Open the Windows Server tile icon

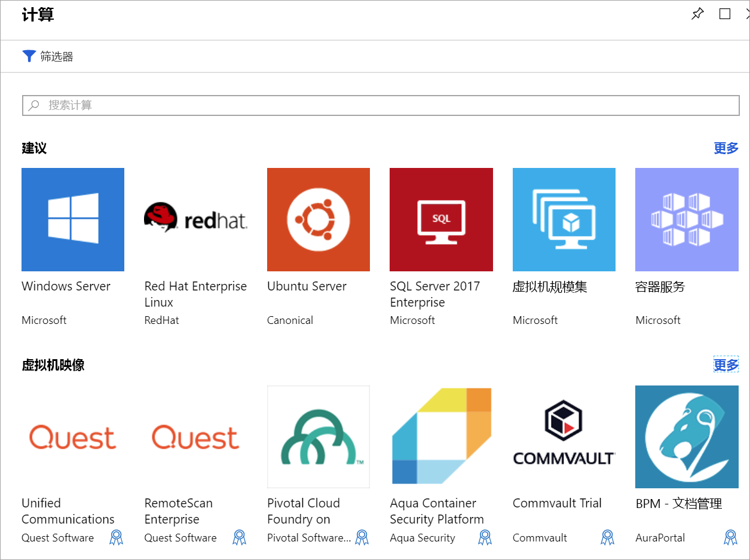tap(73, 219)
